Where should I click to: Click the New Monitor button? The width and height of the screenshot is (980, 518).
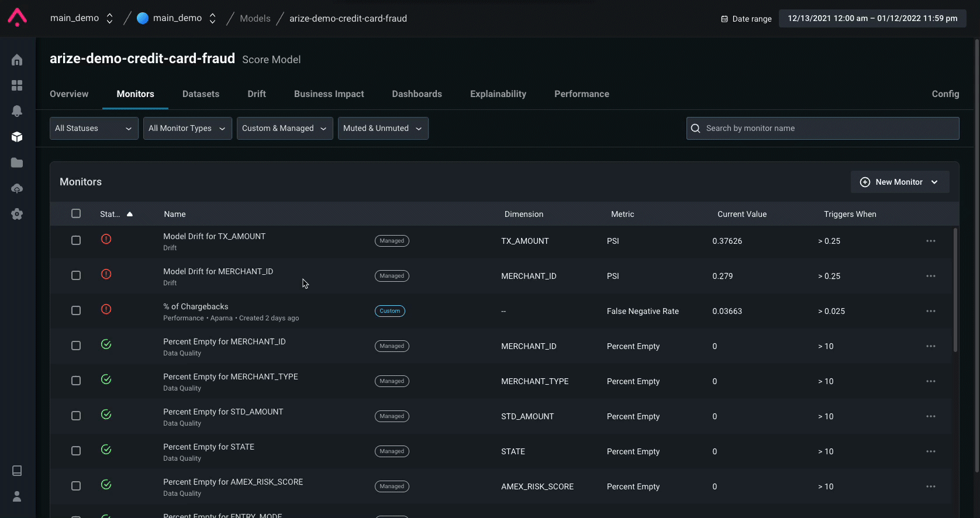point(899,182)
